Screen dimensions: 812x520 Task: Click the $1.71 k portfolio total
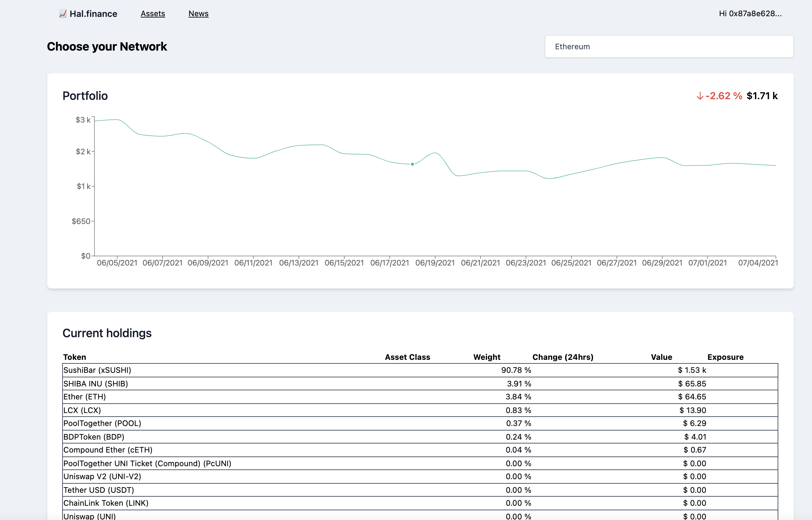[x=762, y=96]
